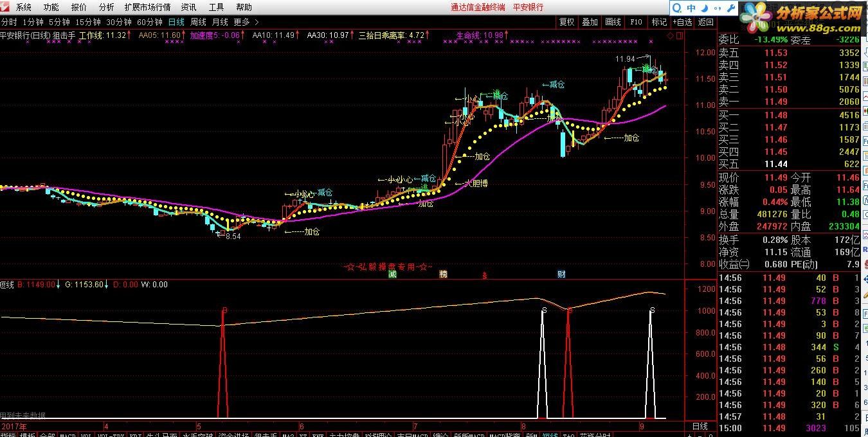
Task: Expand the 更多 periods dropdown
Action: click(242, 22)
